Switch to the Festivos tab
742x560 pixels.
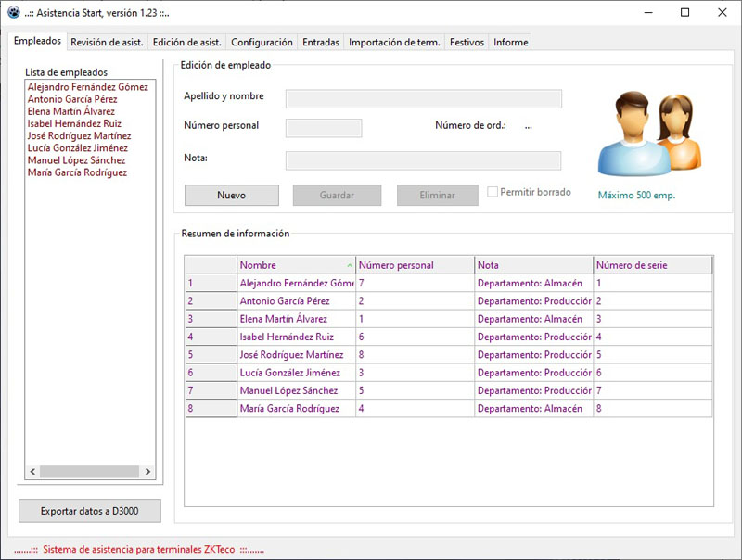[467, 43]
